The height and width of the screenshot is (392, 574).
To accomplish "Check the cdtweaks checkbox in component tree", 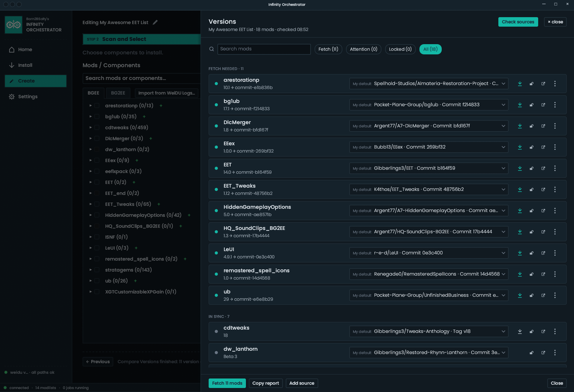I will click(x=97, y=128).
